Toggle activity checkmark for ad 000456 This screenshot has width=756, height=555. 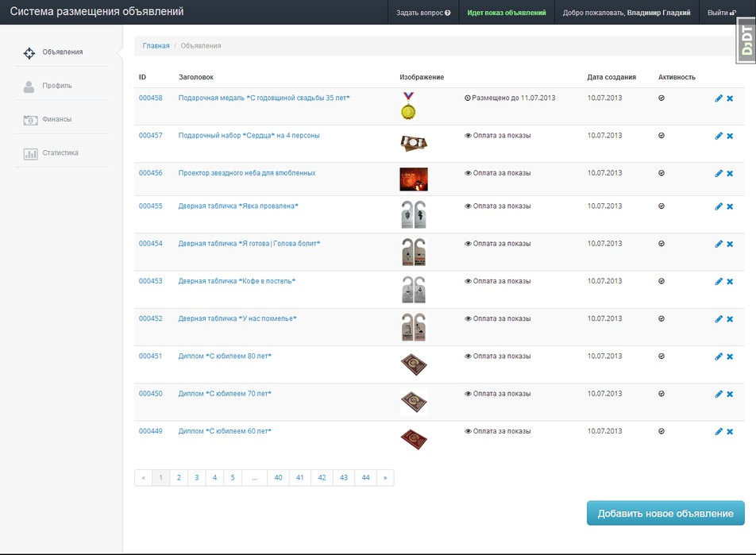click(x=661, y=173)
